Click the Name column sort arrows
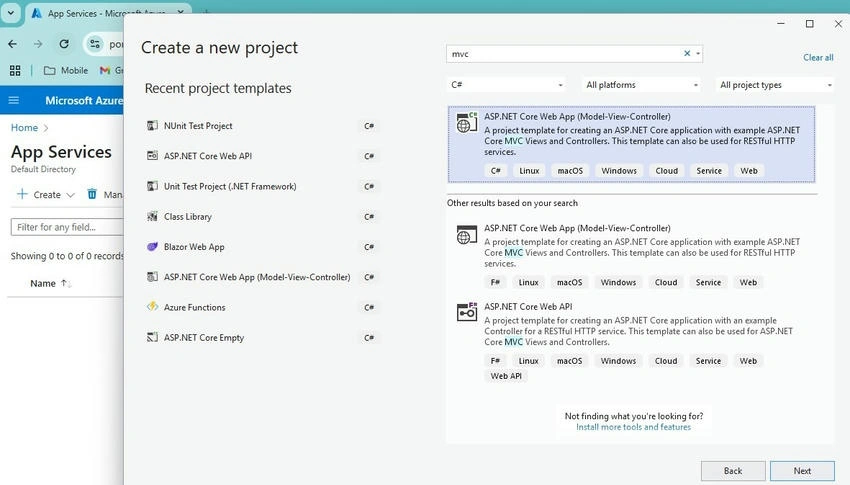 tap(66, 283)
